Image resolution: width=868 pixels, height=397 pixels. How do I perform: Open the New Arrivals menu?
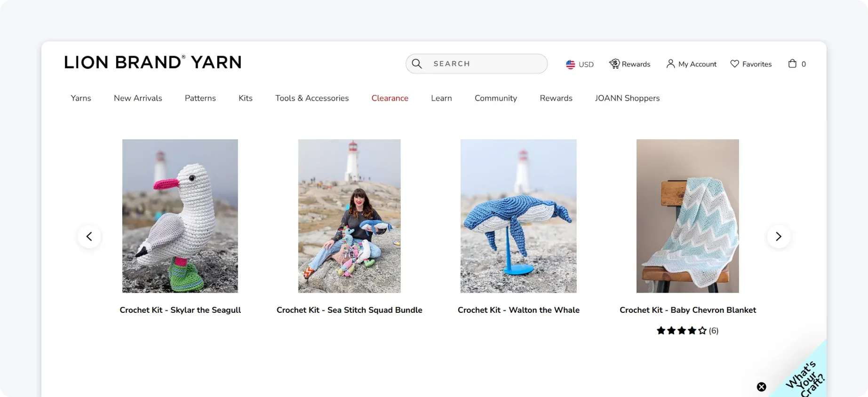[x=138, y=98]
